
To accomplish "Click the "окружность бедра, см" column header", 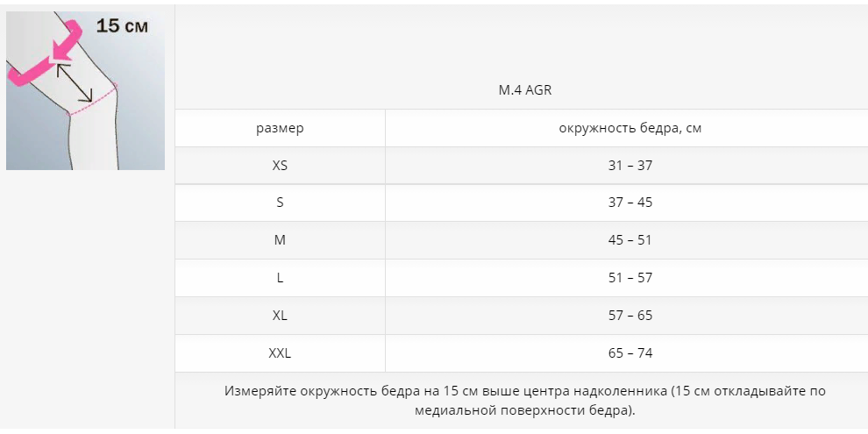I will coord(630,128).
